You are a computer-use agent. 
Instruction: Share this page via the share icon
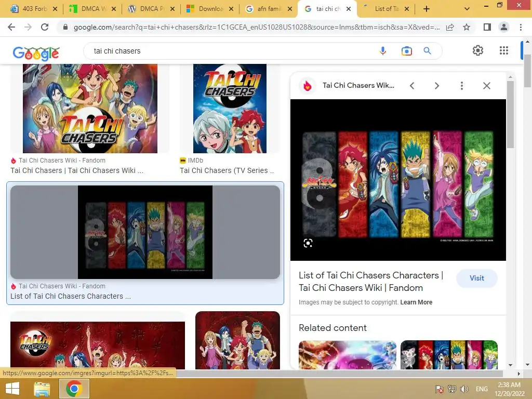pos(450,27)
